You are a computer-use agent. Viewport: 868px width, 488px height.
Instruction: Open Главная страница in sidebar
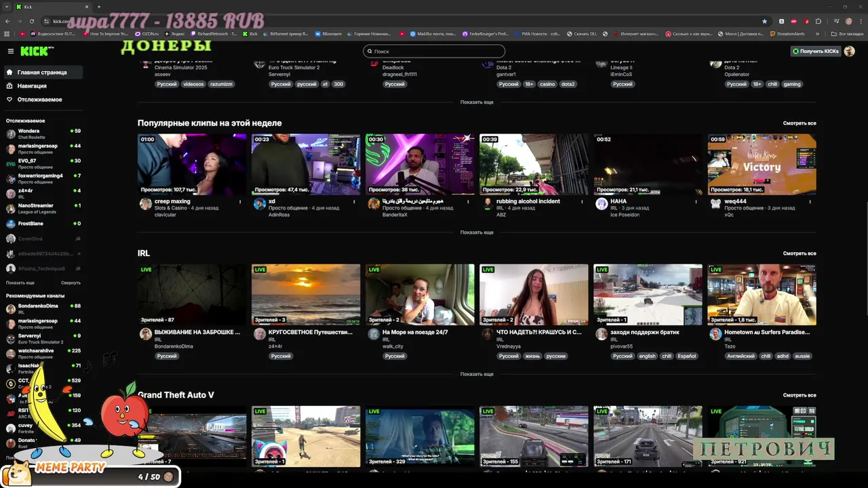42,72
